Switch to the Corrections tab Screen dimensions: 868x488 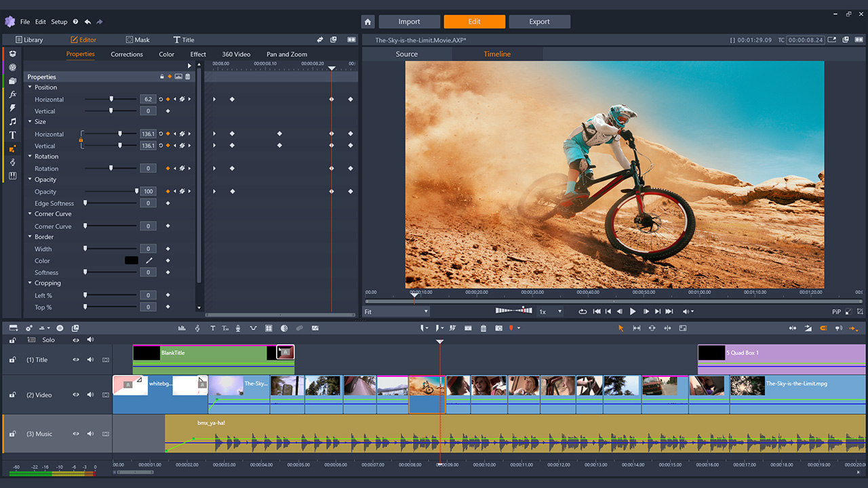pyautogui.click(x=127, y=54)
